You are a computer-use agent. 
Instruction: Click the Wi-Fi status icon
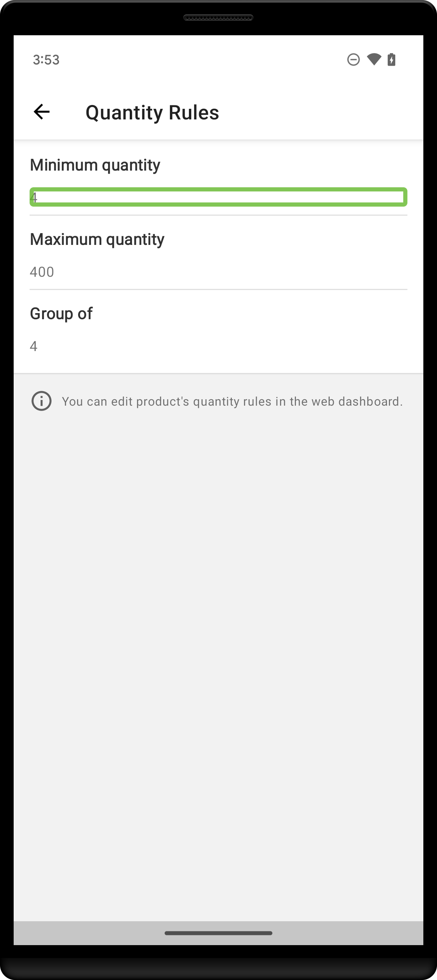[x=373, y=60]
